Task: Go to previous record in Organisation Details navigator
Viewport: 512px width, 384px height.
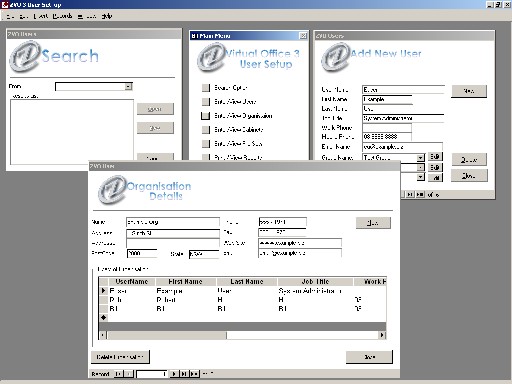Action: [129, 374]
